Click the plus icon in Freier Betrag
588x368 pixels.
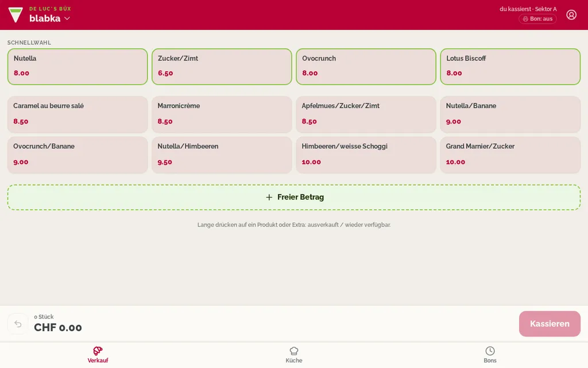[269, 197]
